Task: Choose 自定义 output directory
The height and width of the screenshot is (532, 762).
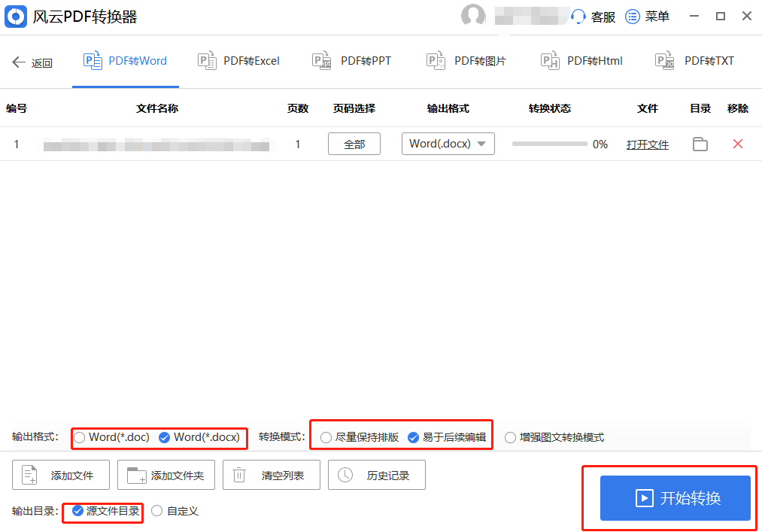Action: pos(175,511)
